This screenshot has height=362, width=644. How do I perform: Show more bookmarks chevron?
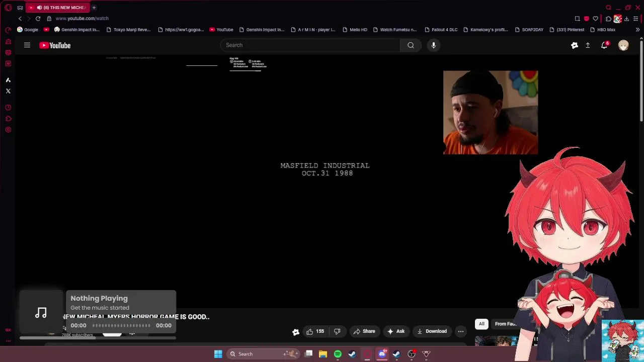tap(637, 30)
